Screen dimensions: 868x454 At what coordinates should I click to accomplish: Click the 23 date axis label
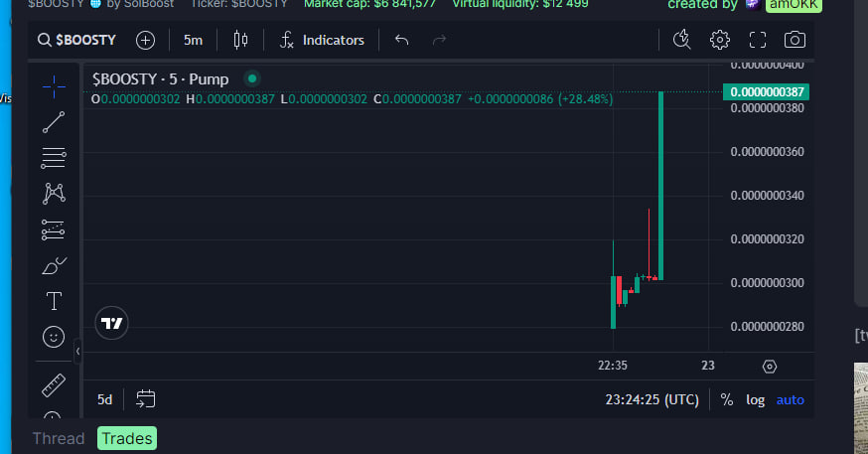[x=708, y=366]
